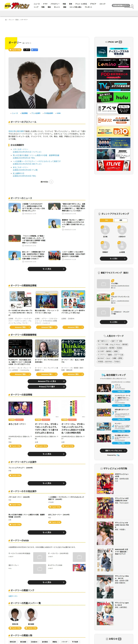Select keyword tag King & Prince
This screenshot has height=644, width=138.
point(115,345)
